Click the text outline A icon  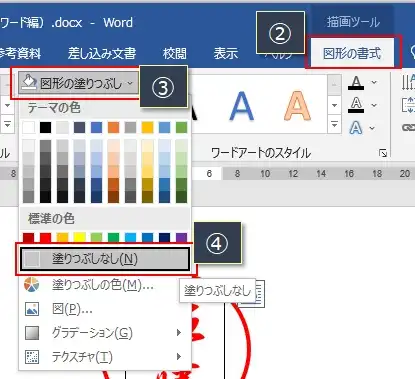point(356,105)
